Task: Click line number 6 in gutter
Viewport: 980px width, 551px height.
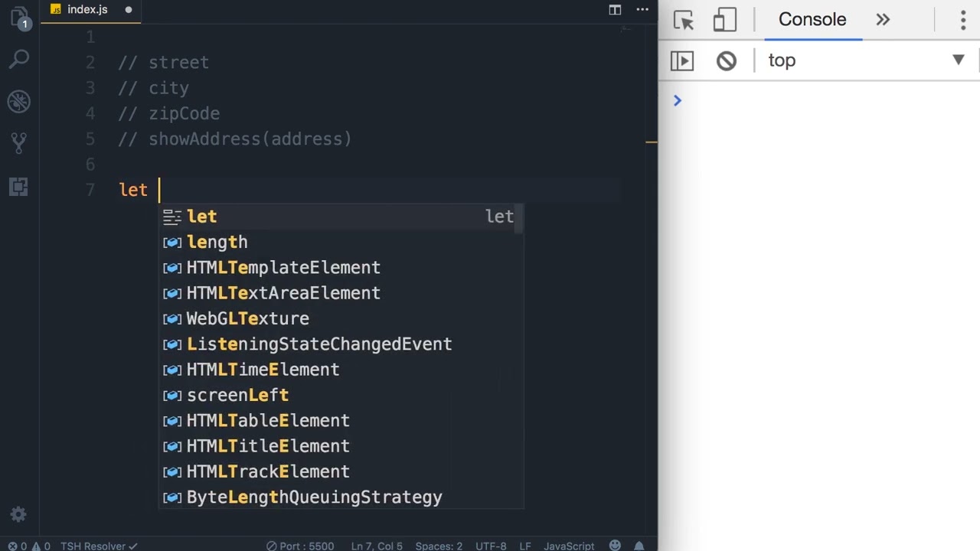Action: coord(90,165)
